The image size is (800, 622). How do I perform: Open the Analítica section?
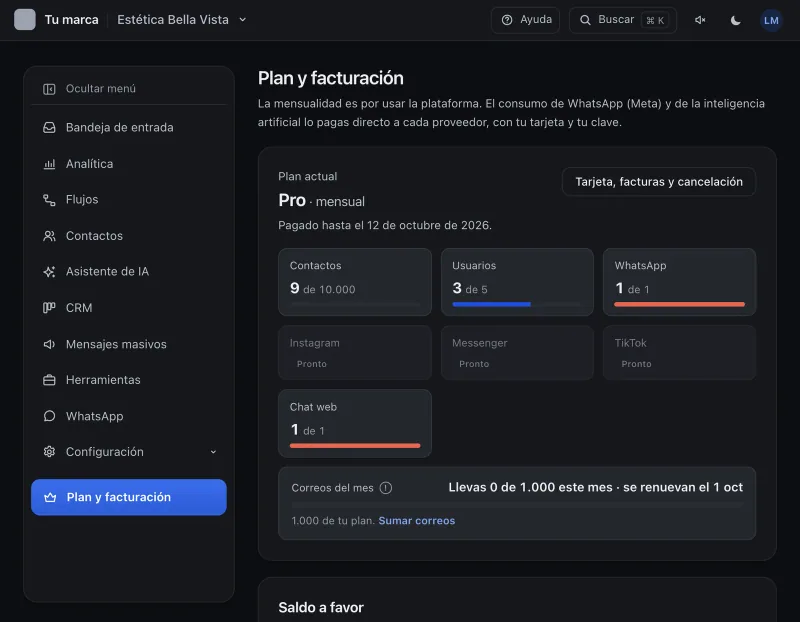pyautogui.click(x=129, y=164)
